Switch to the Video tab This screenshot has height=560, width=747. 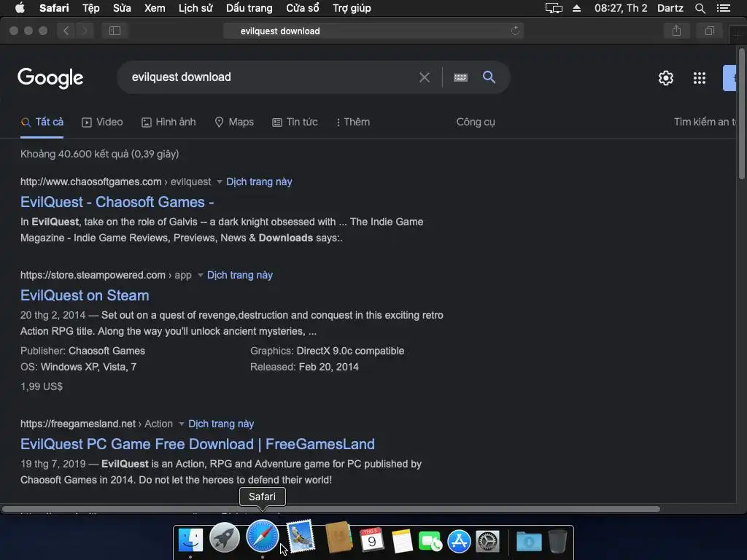coord(102,122)
